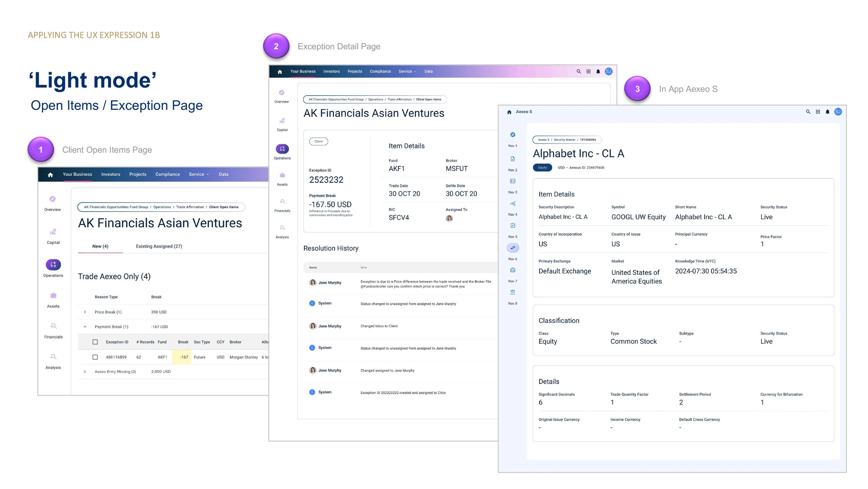868x489 pixels.
Task: Click notification bell in Aexeo S window
Action: pyautogui.click(x=827, y=112)
